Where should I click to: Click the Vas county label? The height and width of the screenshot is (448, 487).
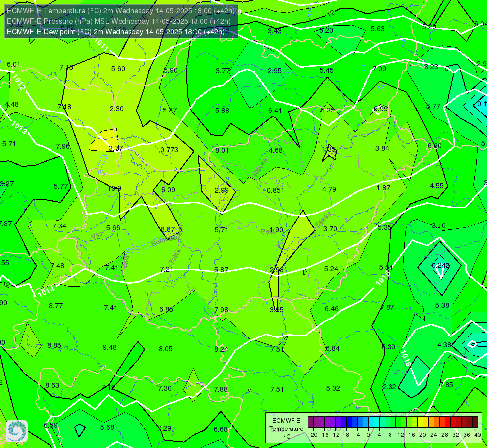97,236
